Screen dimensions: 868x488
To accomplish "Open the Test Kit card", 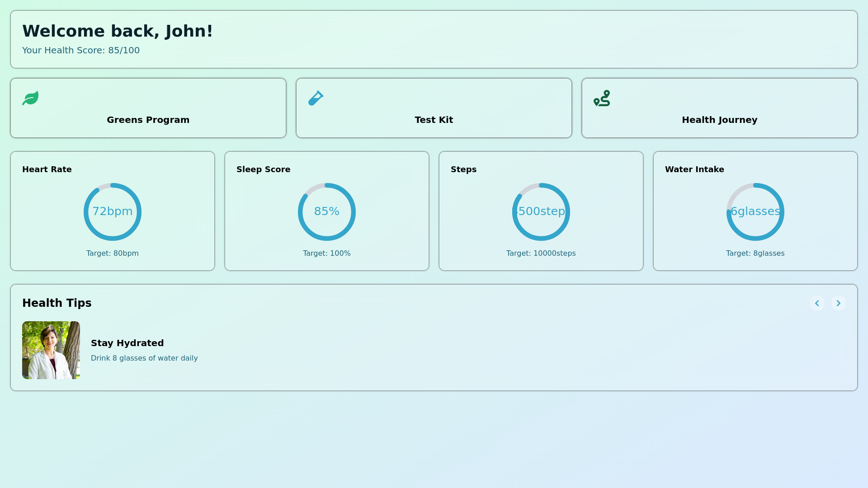I will [x=434, y=108].
